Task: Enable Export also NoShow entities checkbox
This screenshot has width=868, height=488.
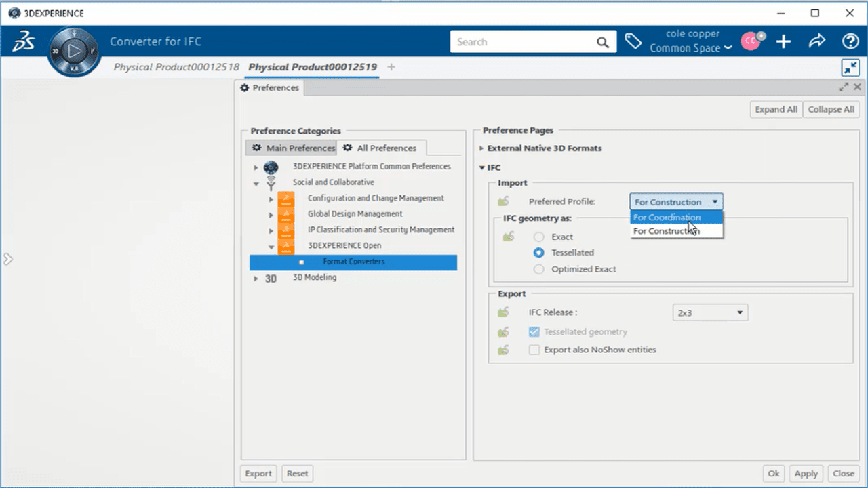Action: pos(534,350)
